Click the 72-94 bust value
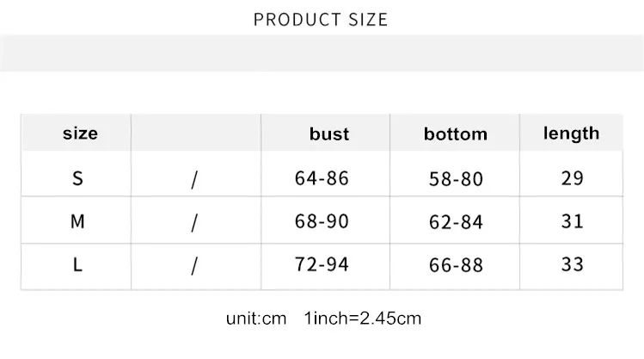Viewport: 644px width, 359px height. (x=322, y=264)
